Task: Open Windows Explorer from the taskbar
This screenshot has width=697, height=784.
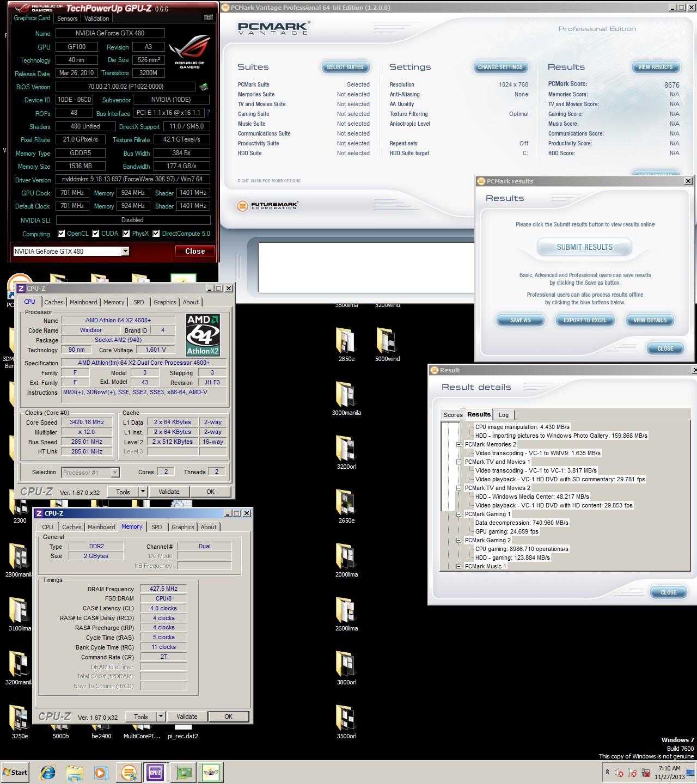Action: 75,772
